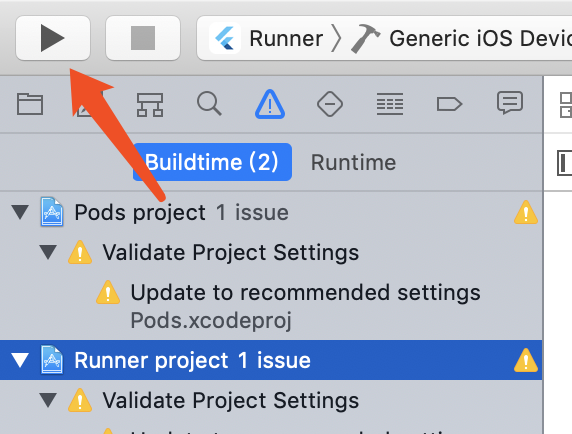Show the Symbol navigator hierarchy icon
Screen dimensions: 572x434
(x=150, y=105)
